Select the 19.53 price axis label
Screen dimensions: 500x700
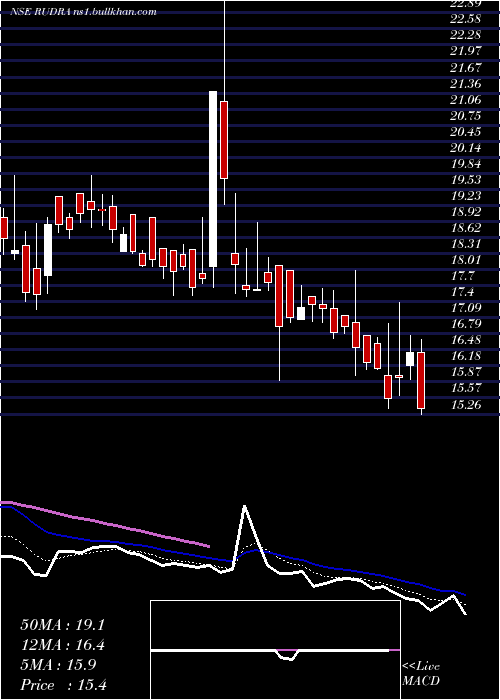point(466,180)
